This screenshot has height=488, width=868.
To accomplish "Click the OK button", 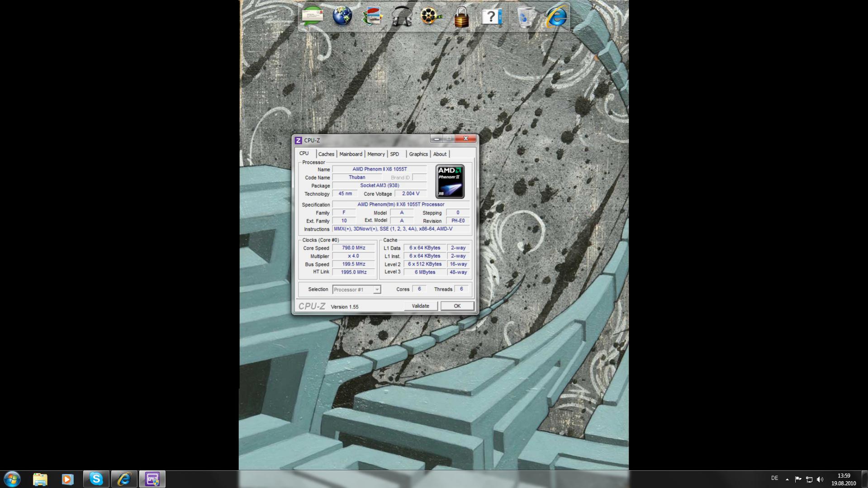I will point(457,306).
